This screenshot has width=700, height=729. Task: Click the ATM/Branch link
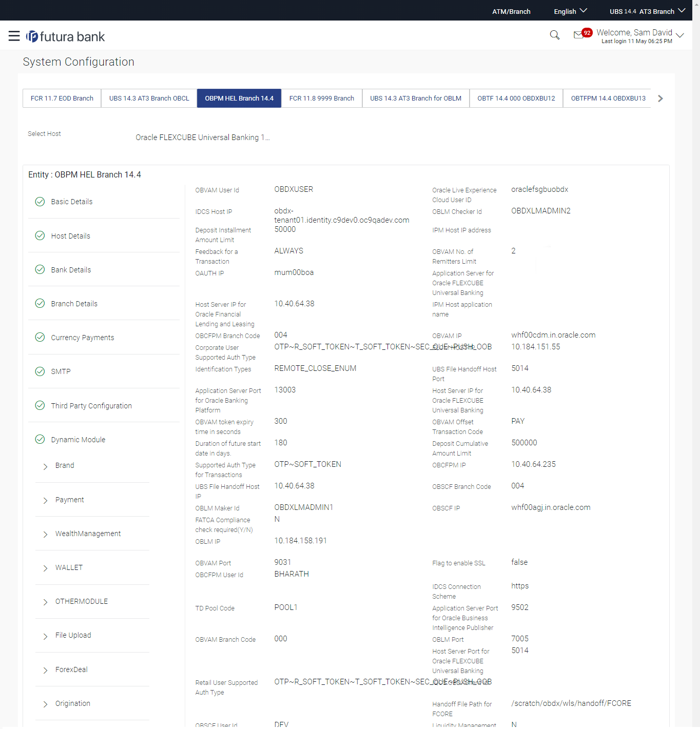click(x=511, y=11)
